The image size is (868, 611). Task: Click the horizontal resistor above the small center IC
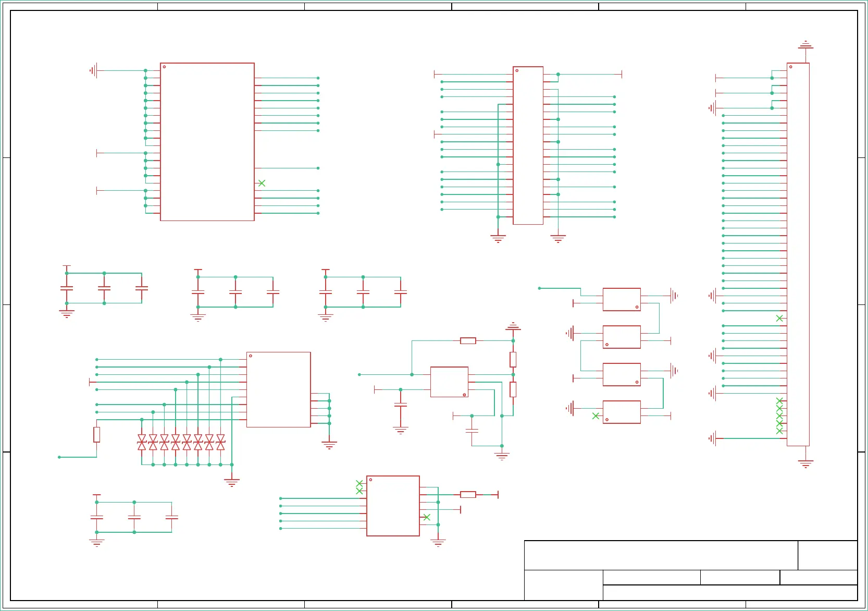tap(468, 341)
